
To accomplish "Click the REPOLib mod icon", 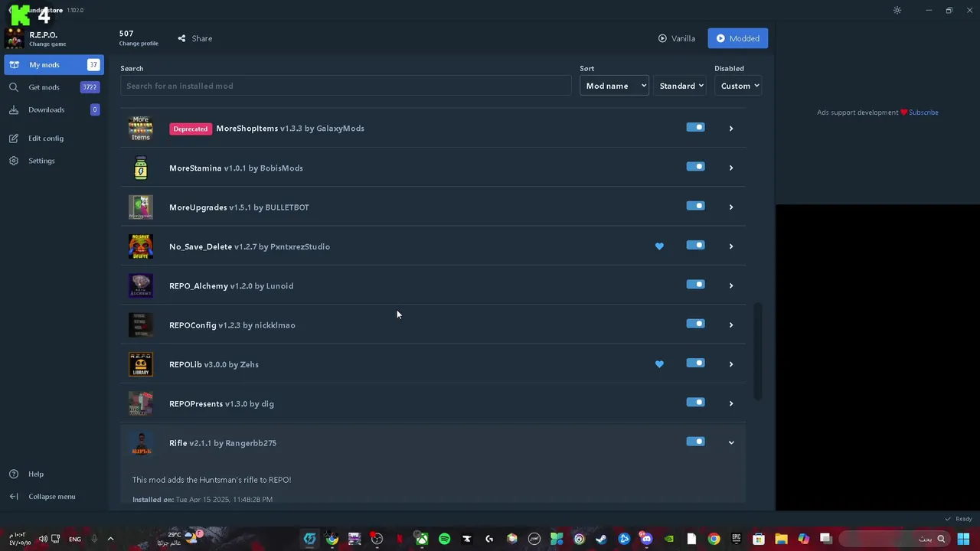I will click(x=141, y=364).
